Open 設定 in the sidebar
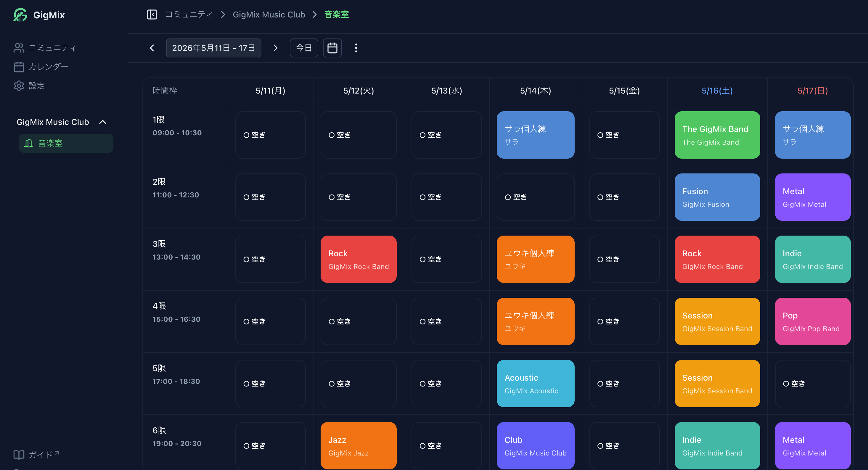The height and width of the screenshot is (470, 868). coord(29,86)
